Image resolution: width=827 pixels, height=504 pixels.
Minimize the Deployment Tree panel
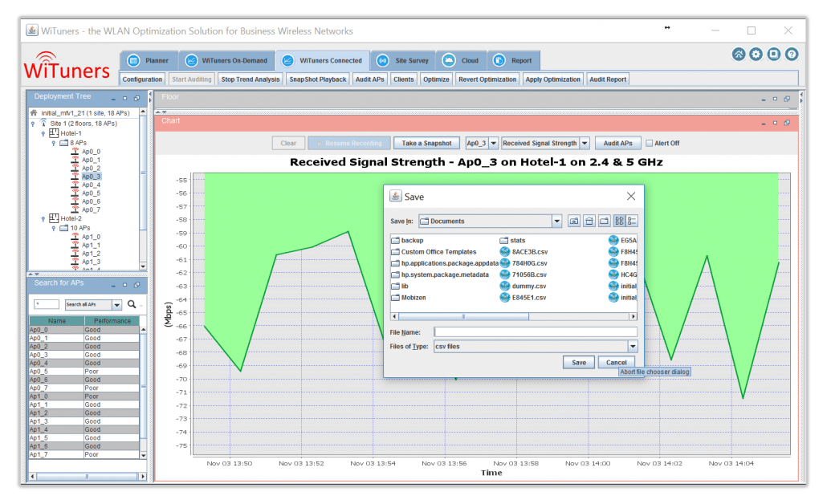[113, 99]
